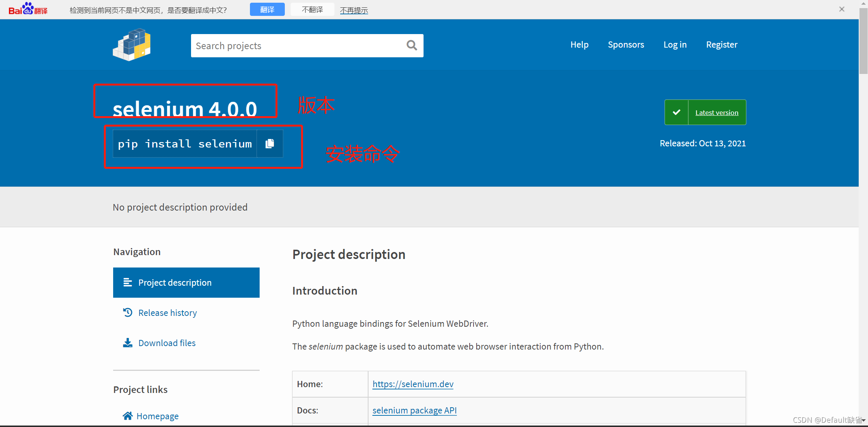Image resolution: width=868 pixels, height=427 pixels.
Task: Click the Homepage house icon
Action: tap(127, 416)
